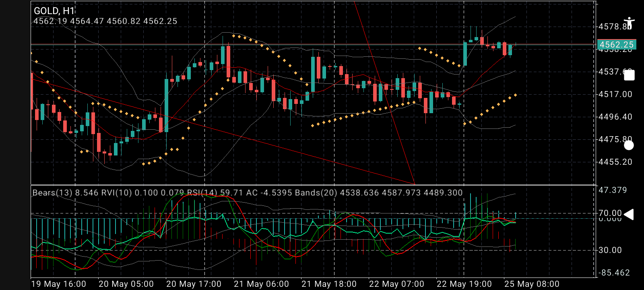This screenshot has width=644, height=290.
Task: Tap the 30.00 RSI level label
Action: pyautogui.click(x=610, y=250)
